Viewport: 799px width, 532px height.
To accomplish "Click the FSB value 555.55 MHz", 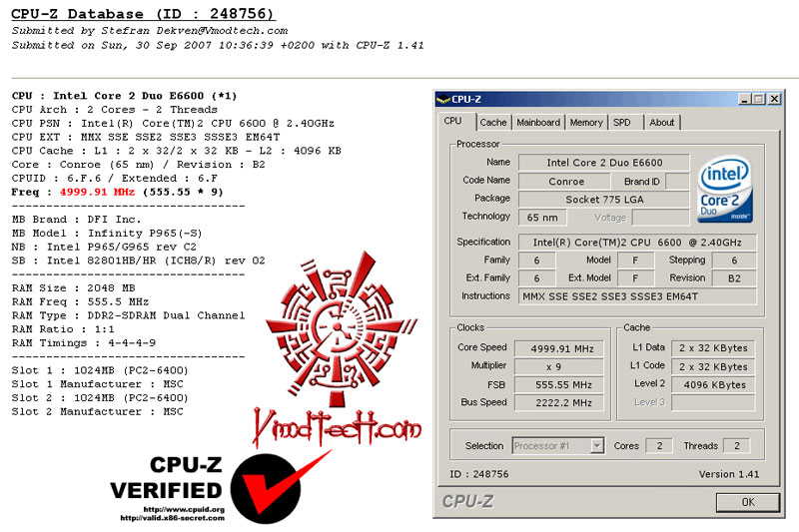I will tap(559, 385).
